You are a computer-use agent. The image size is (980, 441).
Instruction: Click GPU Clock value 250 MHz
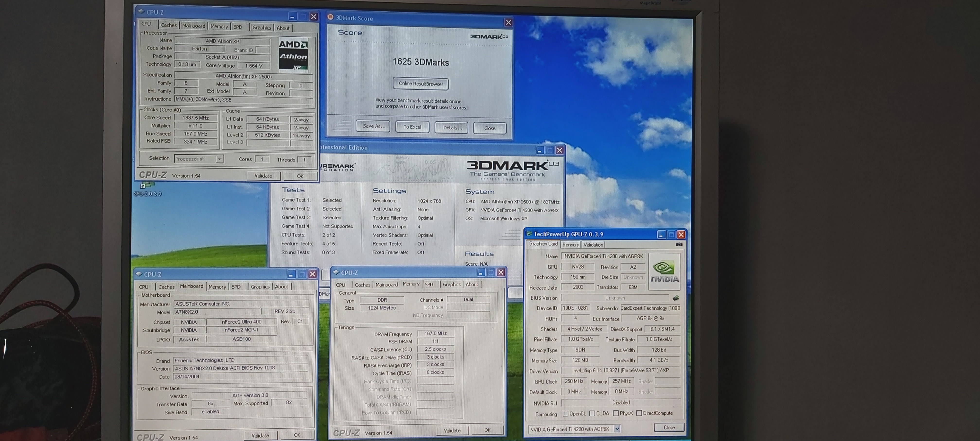[574, 381]
